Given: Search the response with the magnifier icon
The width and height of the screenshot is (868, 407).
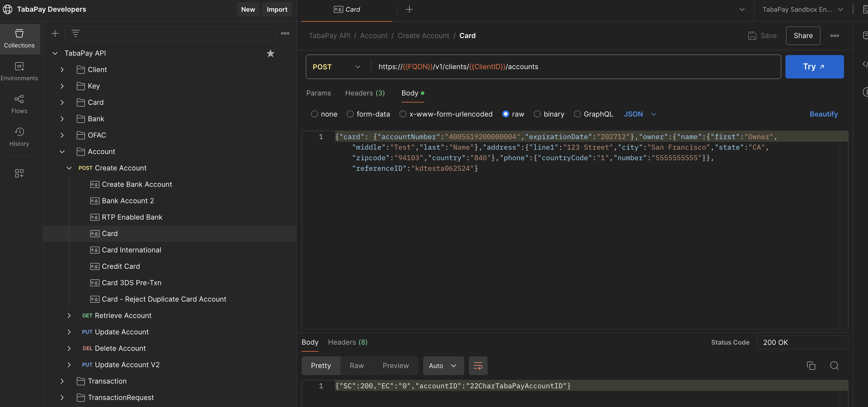Looking at the screenshot, I should click(834, 365).
